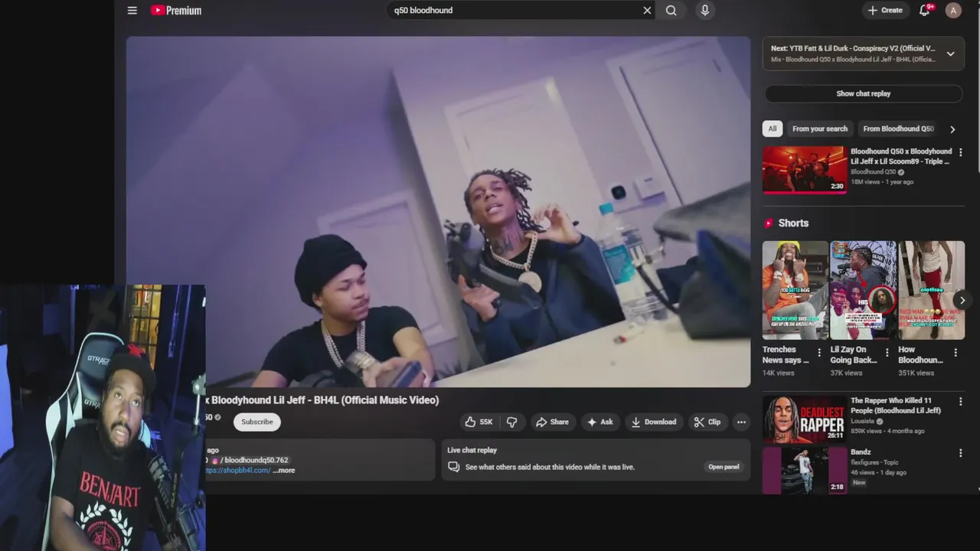Open Louisiata channel name
The width and height of the screenshot is (980, 551).
tap(864, 421)
